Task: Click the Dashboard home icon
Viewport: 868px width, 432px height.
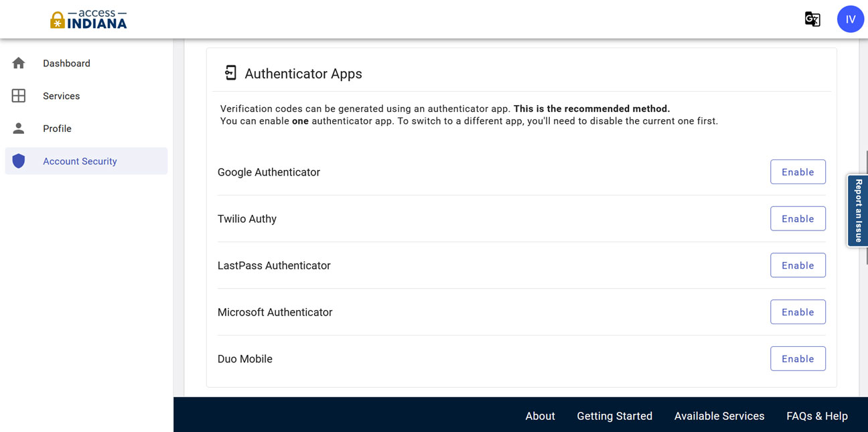Action: pyautogui.click(x=19, y=63)
